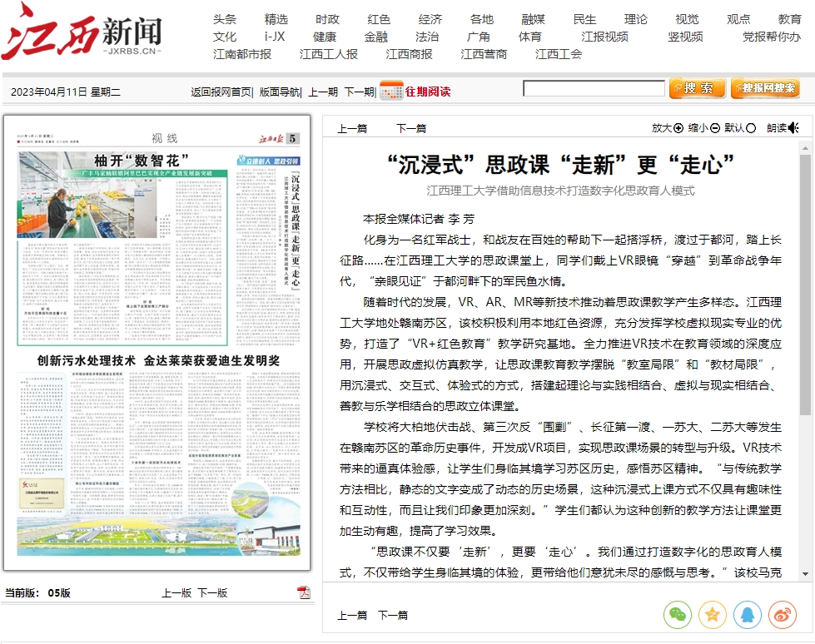Viewport: 815px width, 644px height.
Task: Click 上一篇 below the article
Action: [352, 616]
